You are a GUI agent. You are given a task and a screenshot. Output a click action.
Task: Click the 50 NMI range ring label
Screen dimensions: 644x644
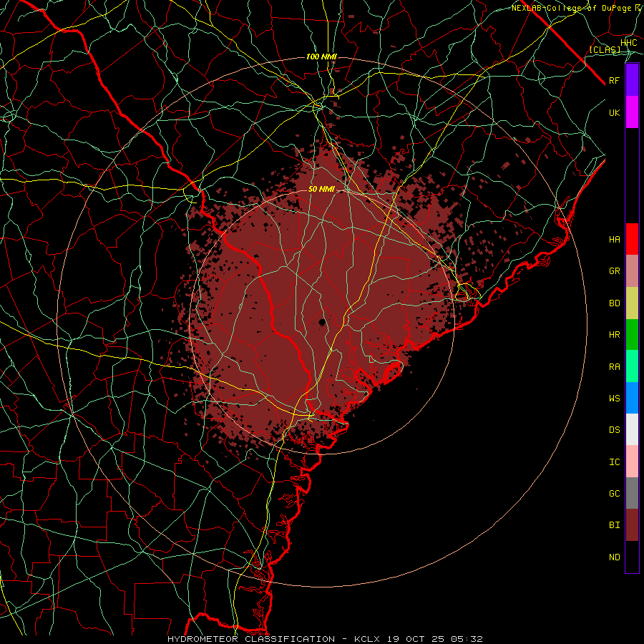(x=321, y=190)
